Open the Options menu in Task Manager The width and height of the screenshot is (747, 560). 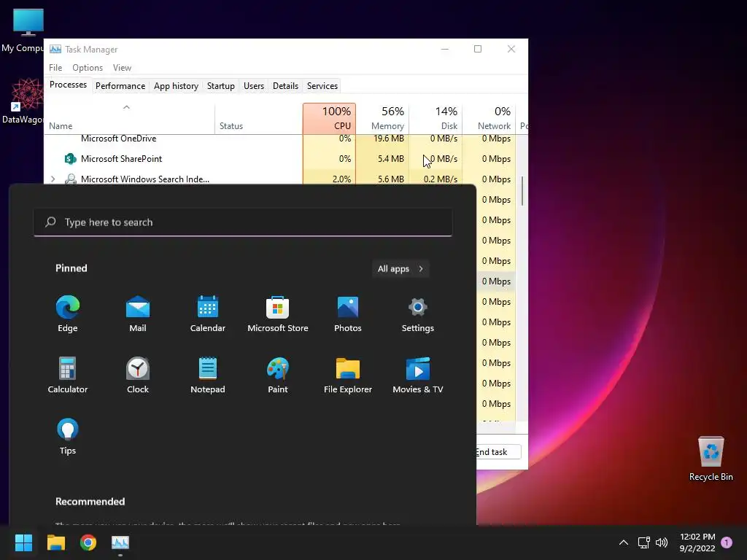[88, 68]
